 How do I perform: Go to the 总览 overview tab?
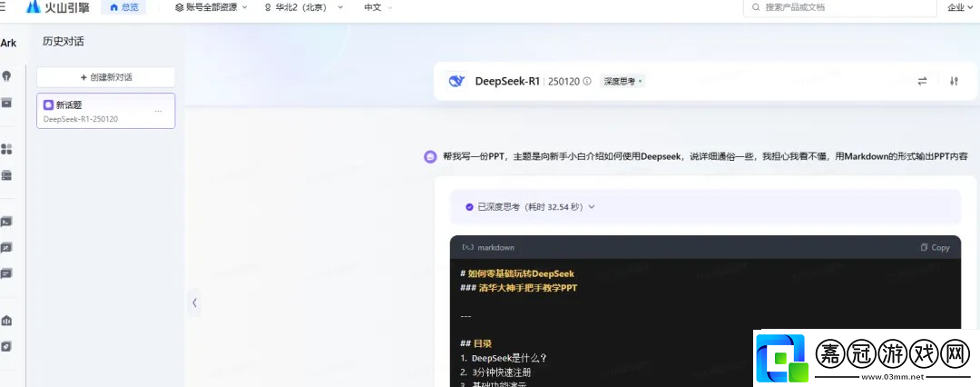pos(123,7)
